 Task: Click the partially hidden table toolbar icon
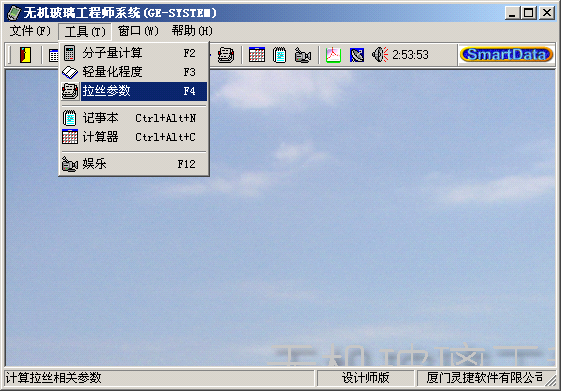(x=54, y=55)
